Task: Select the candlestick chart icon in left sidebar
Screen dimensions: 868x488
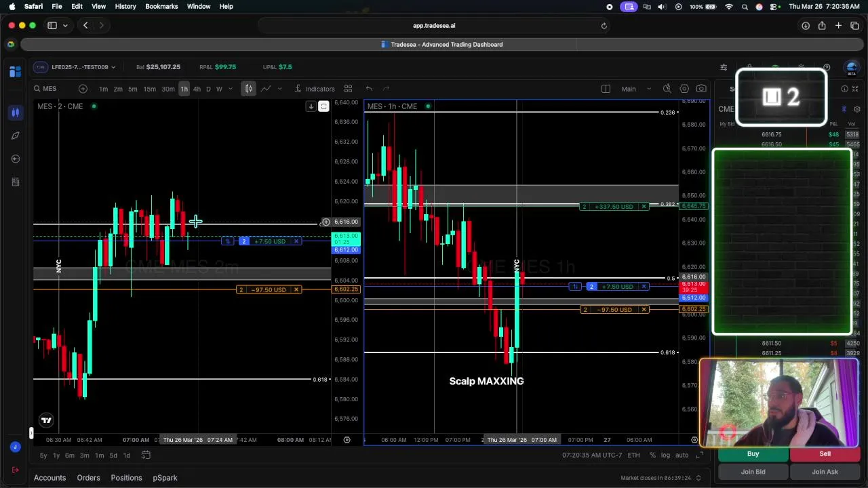Action: pos(15,113)
